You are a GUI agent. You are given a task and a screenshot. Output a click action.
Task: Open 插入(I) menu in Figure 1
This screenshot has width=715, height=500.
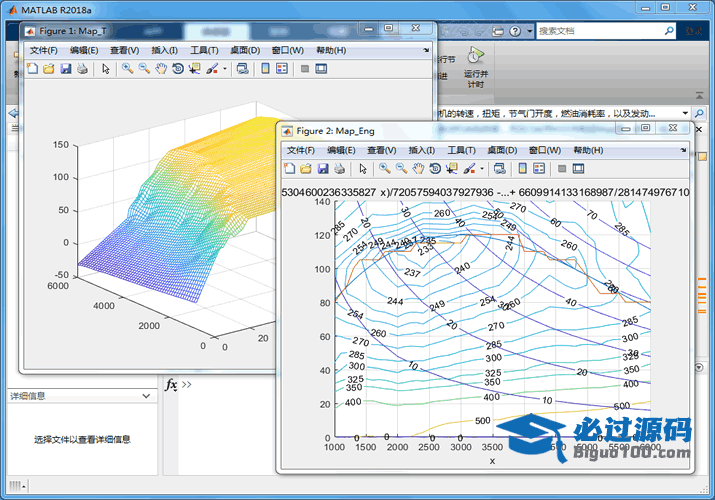coord(164,50)
